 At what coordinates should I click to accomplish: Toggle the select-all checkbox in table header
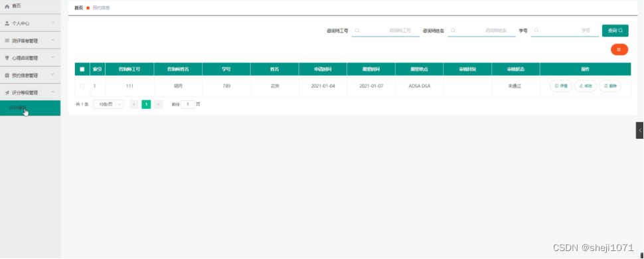click(x=82, y=69)
